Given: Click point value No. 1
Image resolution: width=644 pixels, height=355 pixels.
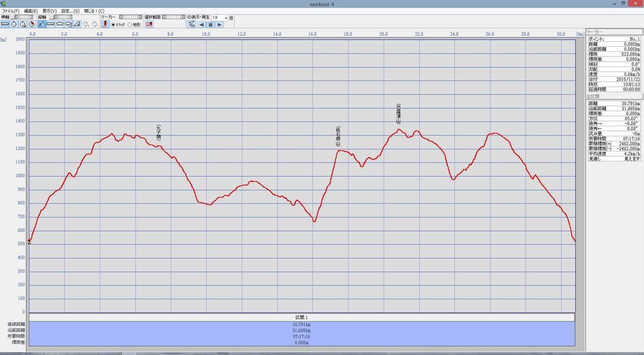Looking at the screenshot, I should 634,39.
